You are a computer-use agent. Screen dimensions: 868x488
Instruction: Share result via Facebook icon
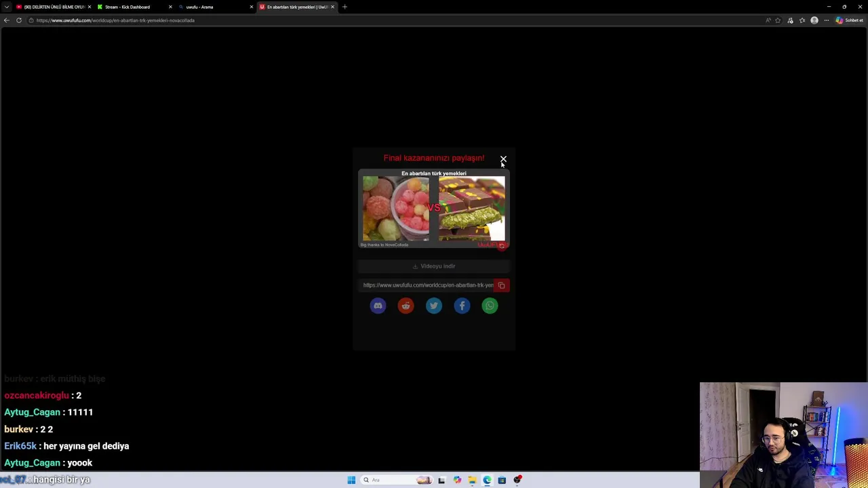pos(462,306)
